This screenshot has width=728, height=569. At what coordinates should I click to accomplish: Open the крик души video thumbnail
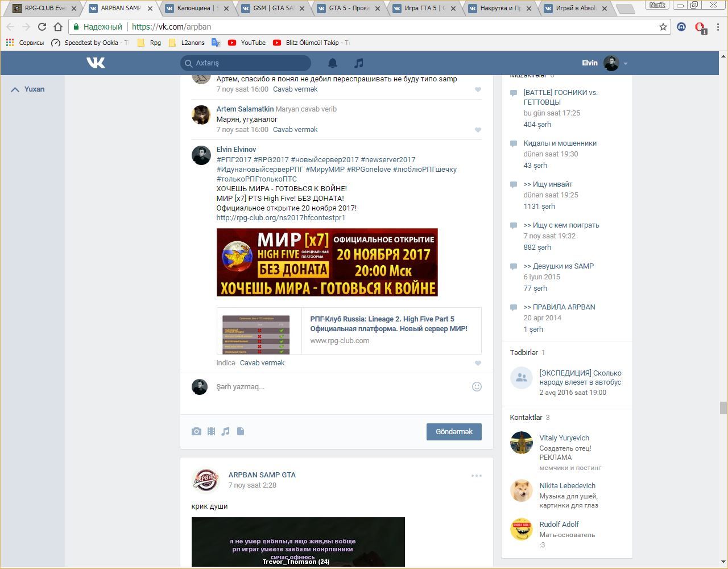[298, 542]
